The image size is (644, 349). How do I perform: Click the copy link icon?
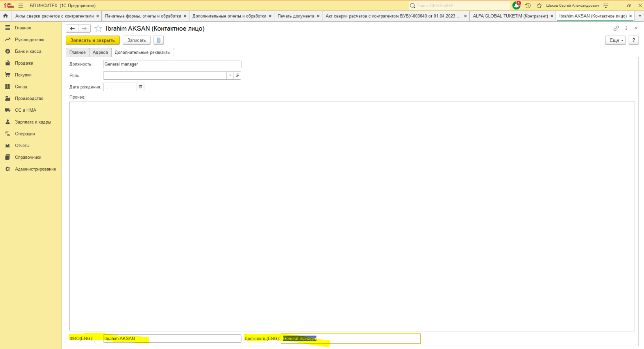[616, 28]
